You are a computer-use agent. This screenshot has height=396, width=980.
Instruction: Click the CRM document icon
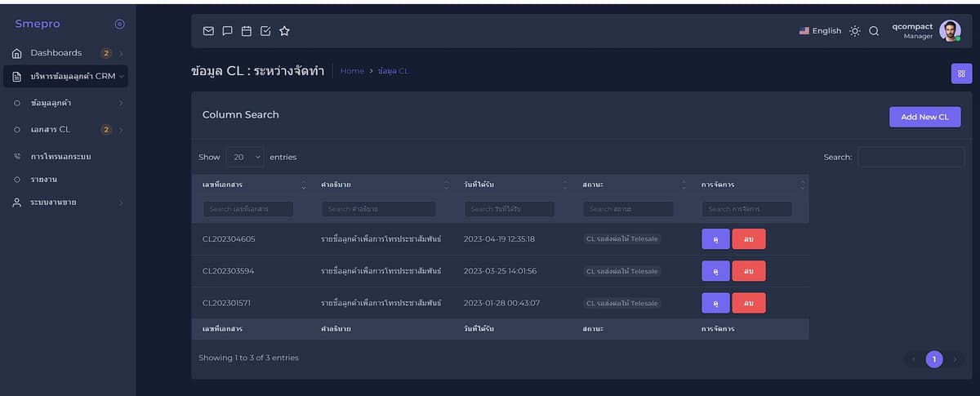point(17,77)
